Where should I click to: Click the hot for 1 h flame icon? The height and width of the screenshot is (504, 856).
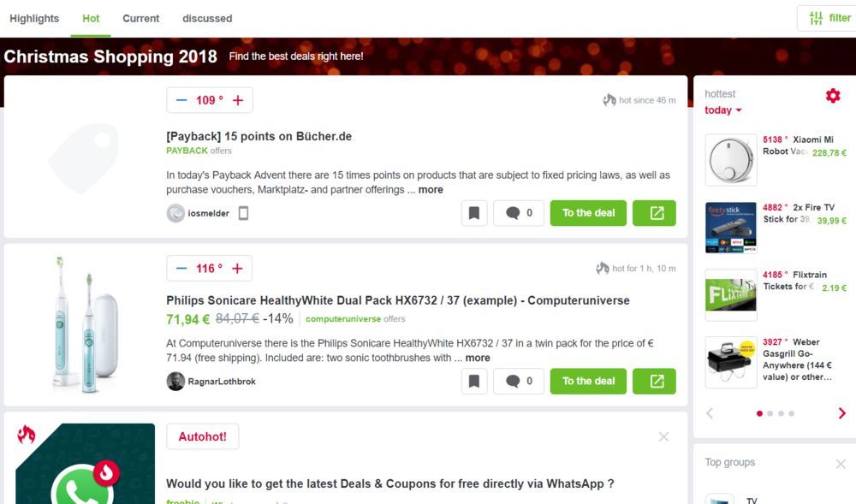(x=602, y=268)
